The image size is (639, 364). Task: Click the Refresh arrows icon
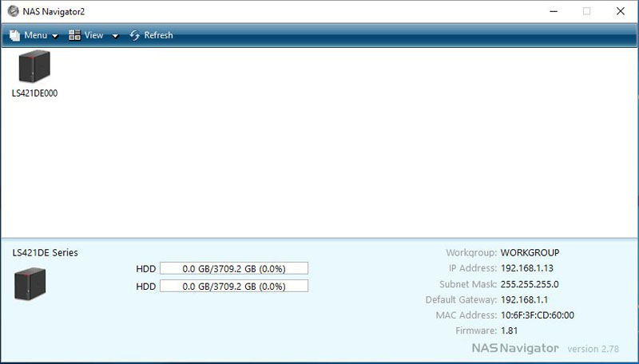tap(134, 35)
